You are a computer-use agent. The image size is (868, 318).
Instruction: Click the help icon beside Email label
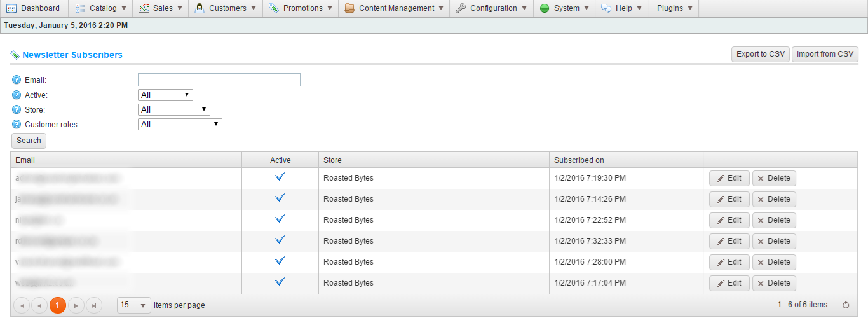tap(17, 80)
